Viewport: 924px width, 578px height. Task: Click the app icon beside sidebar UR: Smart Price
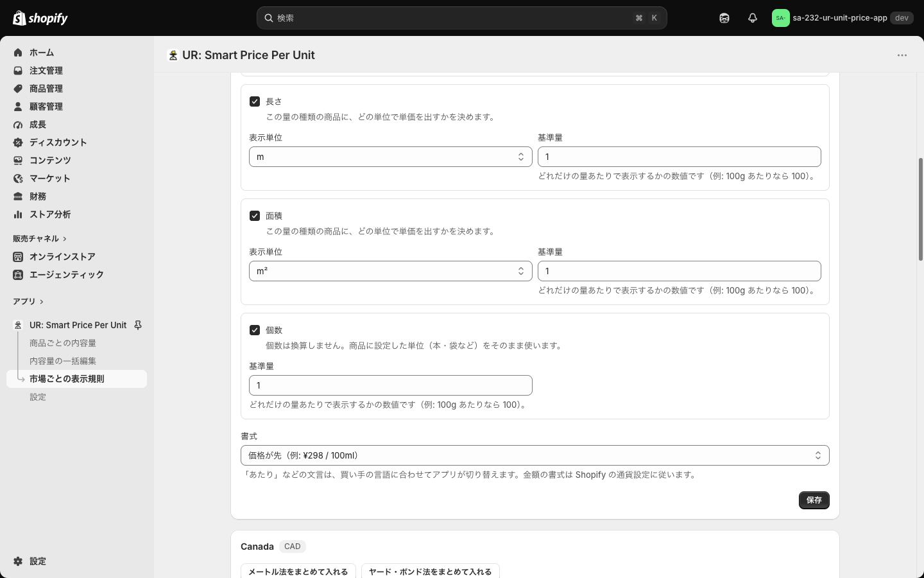click(x=18, y=325)
